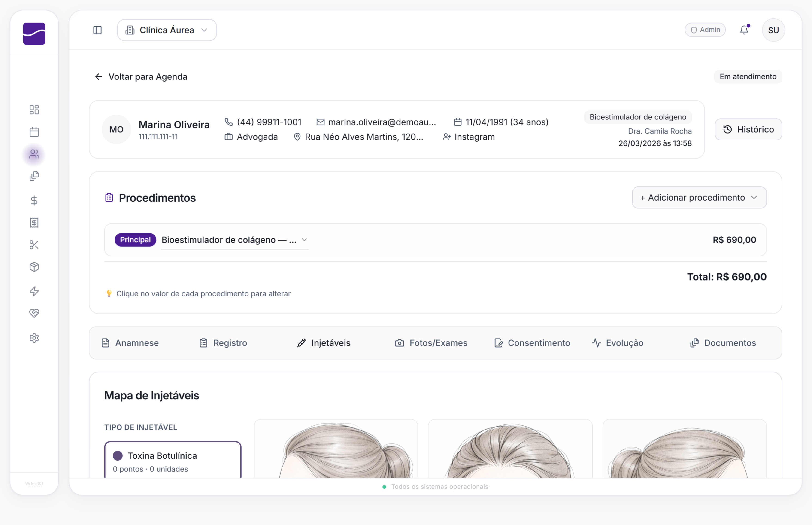The image size is (812, 525).
Task: Click the map pin icon beside address
Action: pos(297,137)
